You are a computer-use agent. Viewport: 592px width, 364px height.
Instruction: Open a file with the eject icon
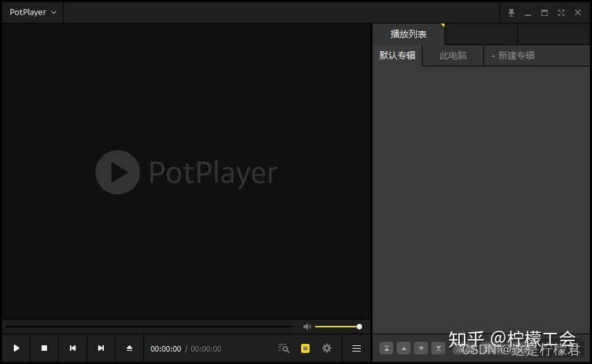click(129, 348)
